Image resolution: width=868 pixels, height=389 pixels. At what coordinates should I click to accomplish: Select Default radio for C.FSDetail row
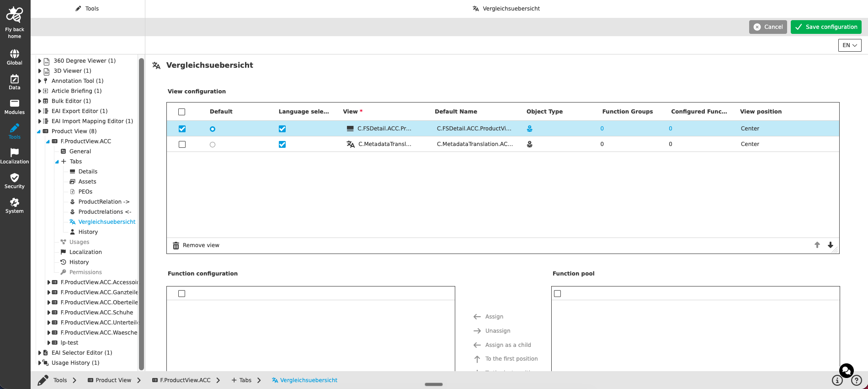point(213,129)
